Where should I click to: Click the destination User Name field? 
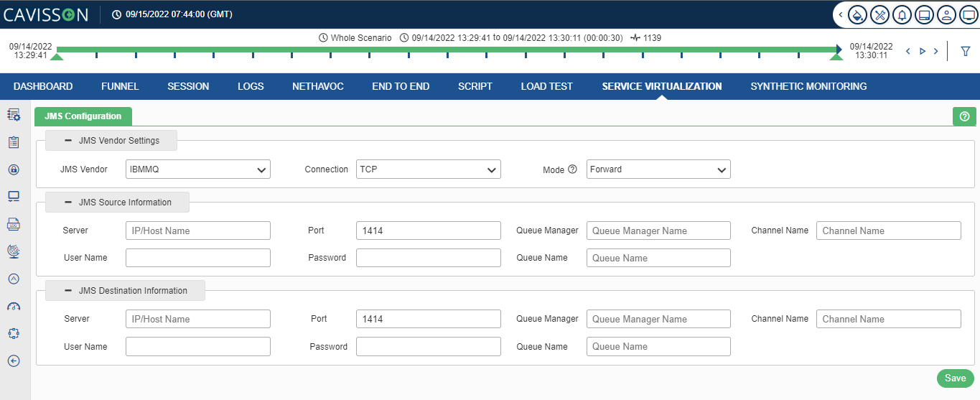(x=198, y=347)
